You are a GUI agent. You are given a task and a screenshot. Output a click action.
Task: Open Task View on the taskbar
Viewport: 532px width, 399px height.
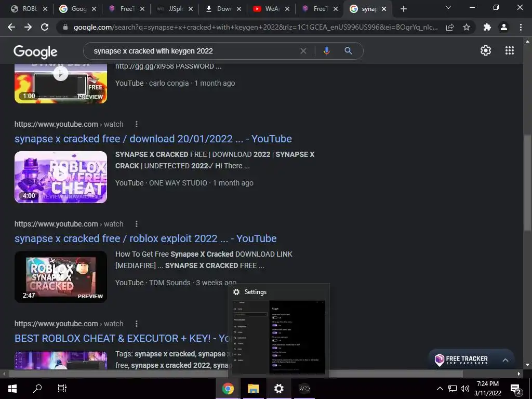tap(62, 389)
